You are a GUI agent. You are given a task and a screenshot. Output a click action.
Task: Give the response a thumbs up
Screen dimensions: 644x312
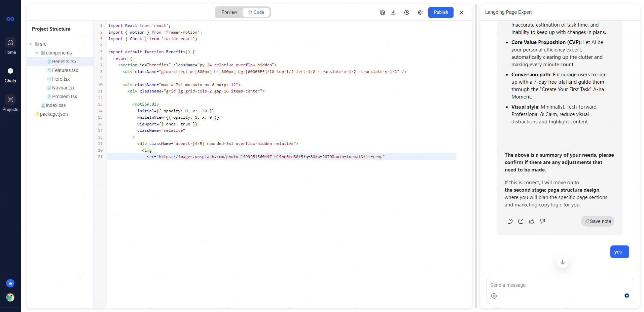click(532, 221)
